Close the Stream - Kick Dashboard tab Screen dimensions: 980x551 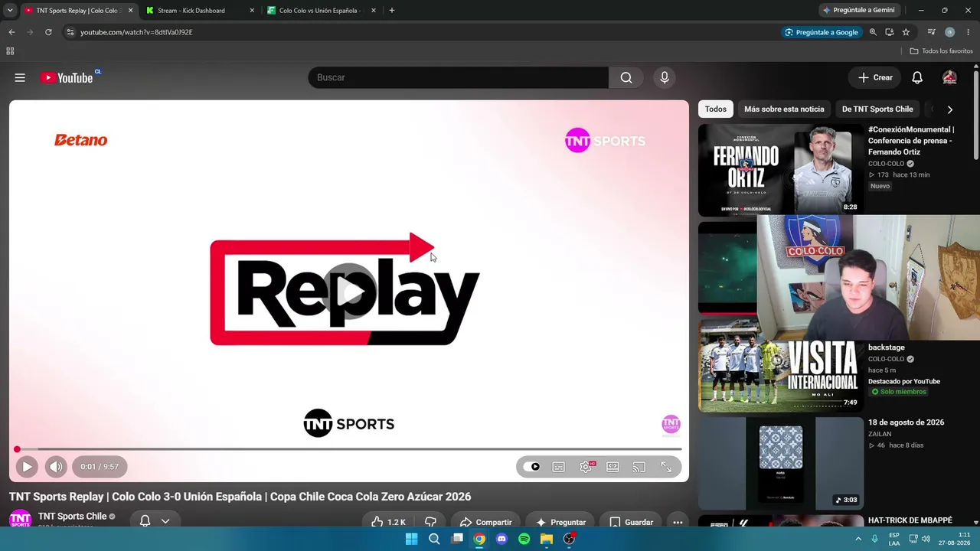(252, 11)
